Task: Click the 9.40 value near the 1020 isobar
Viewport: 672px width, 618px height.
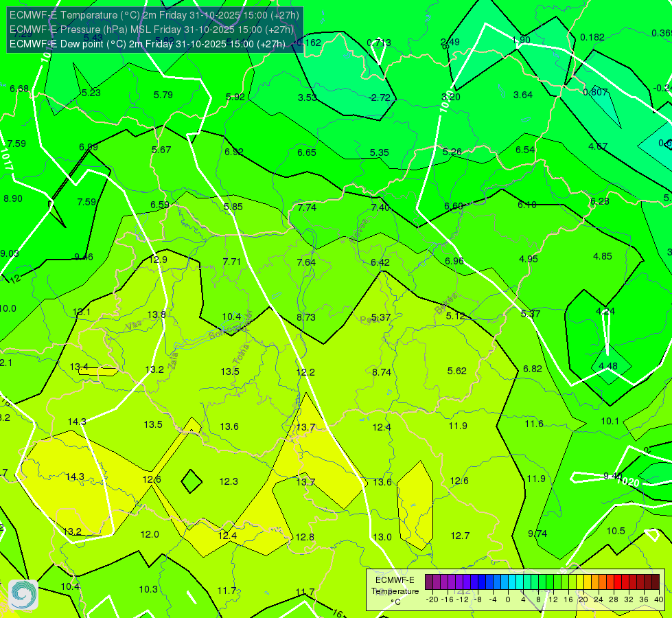Action: coord(613,476)
